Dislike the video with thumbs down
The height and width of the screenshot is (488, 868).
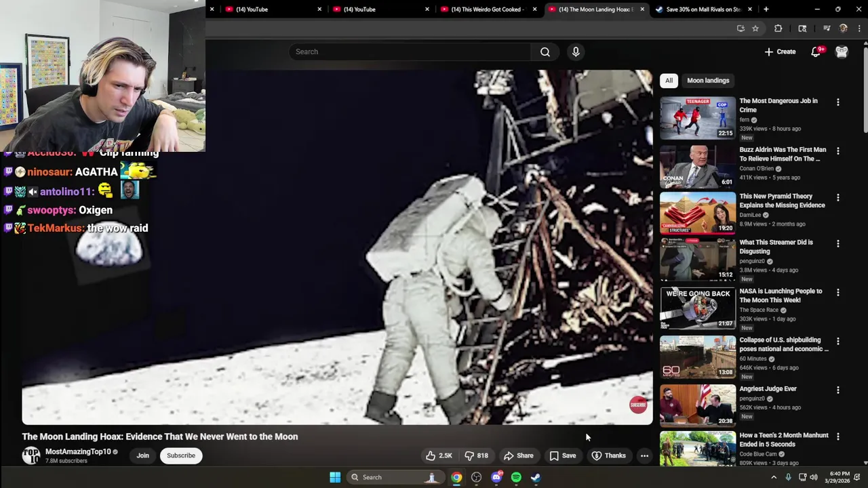pyautogui.click(x=476, y=455)
